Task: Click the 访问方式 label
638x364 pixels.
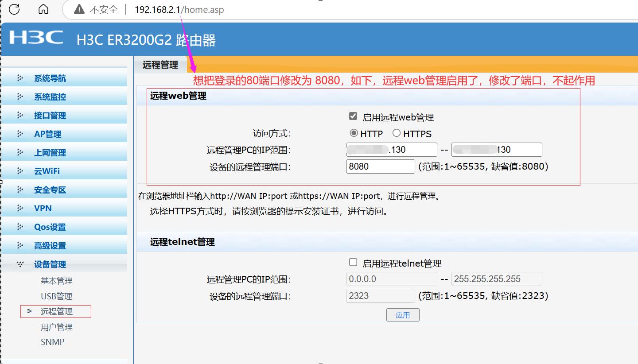Action: point(272,133)
